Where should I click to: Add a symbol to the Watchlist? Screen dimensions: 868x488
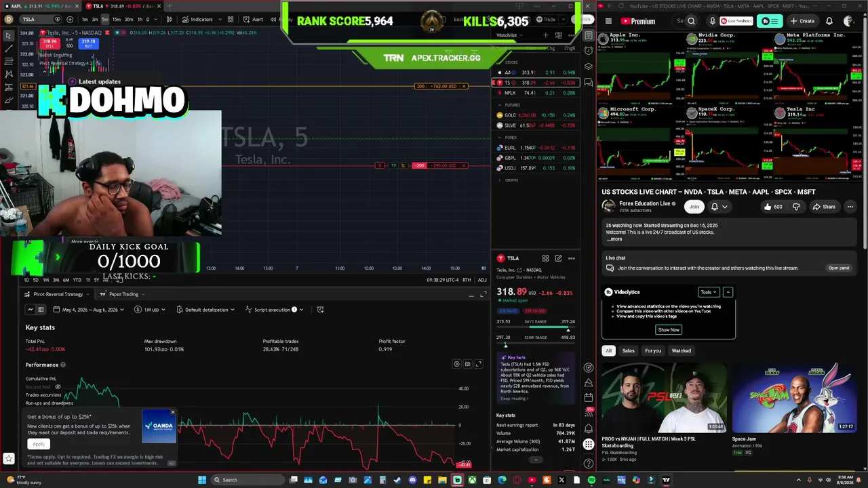(546, 35)
